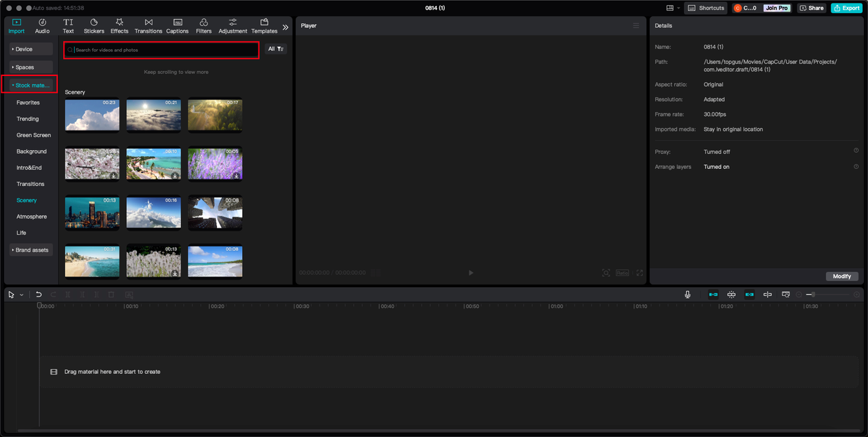Image resolution: width=868 pixels, height=437 pixels.
Task: Open the Templates tab
Action: click(264, 26)
